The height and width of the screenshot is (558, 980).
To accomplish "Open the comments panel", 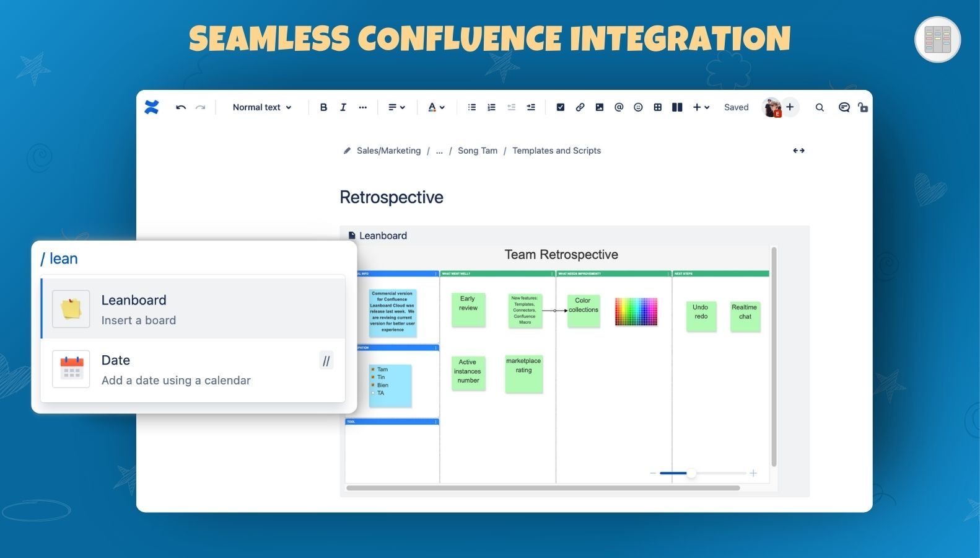I will (844, 107).
